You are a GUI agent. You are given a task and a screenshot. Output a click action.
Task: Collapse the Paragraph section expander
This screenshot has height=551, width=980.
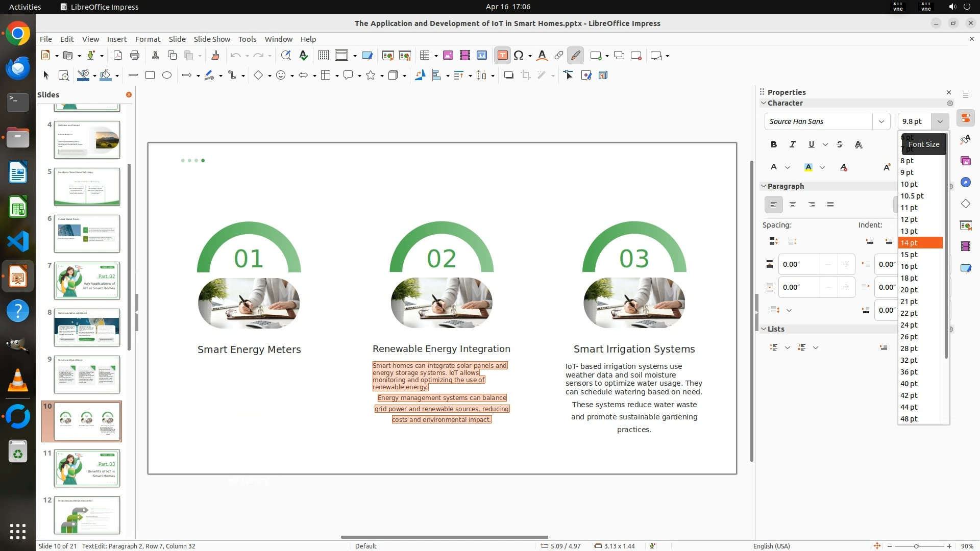[764, 186]
